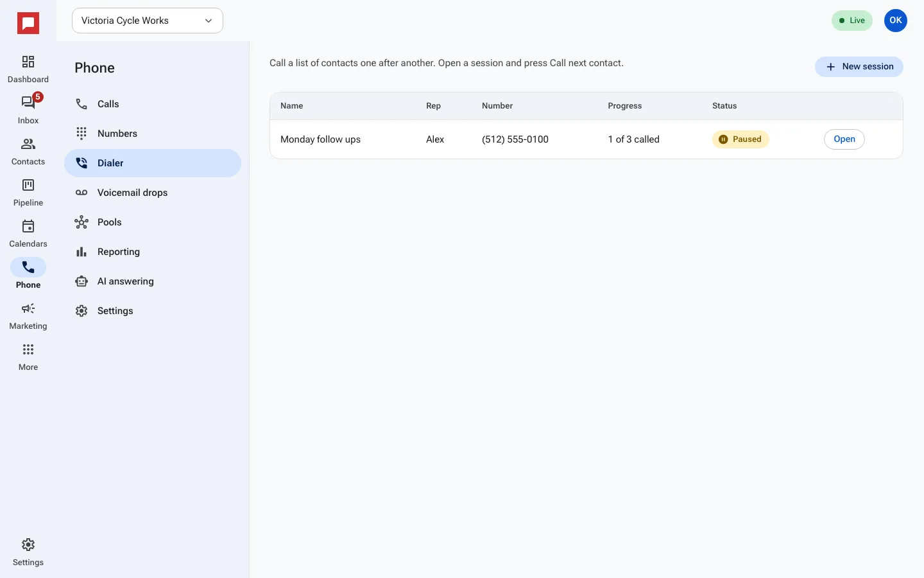Open Inbox with 5 unread badge
The height and width of the screenshot is (578, 924).
tap(28, 103)
